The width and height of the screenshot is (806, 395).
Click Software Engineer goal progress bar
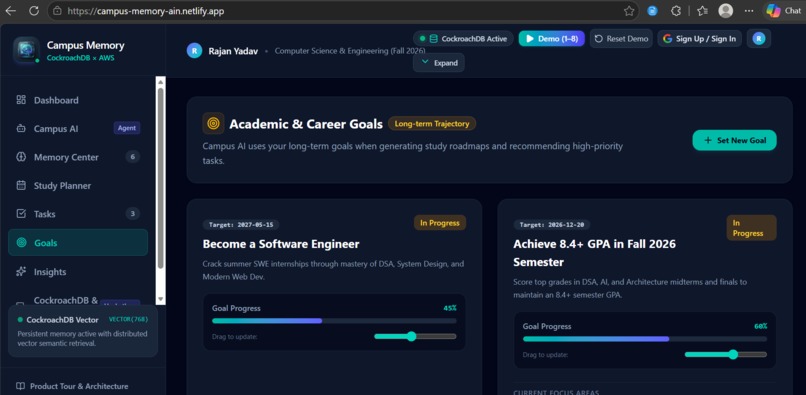click(x=334, y=320)
